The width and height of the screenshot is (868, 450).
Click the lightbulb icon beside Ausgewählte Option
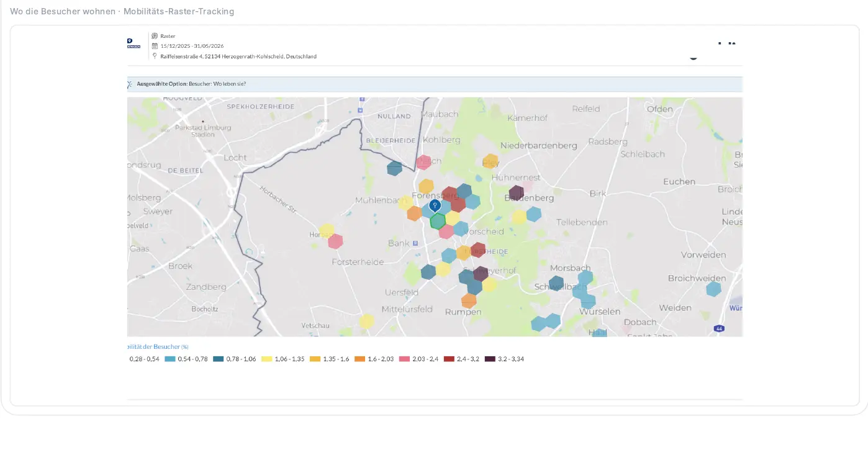tap(129, 84)
